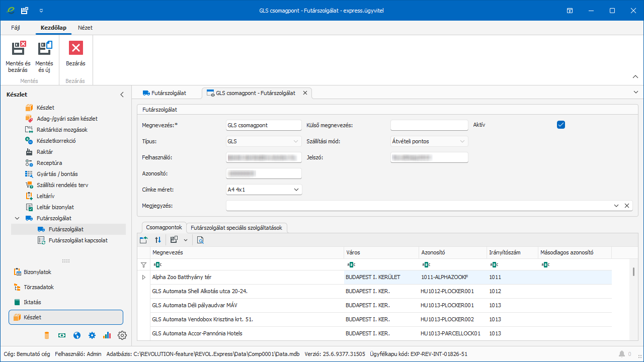Viewport: 644px width, 362px height.
Task: Click the bar chart icon in sidebar footer
Action: (x=107, y=335)
